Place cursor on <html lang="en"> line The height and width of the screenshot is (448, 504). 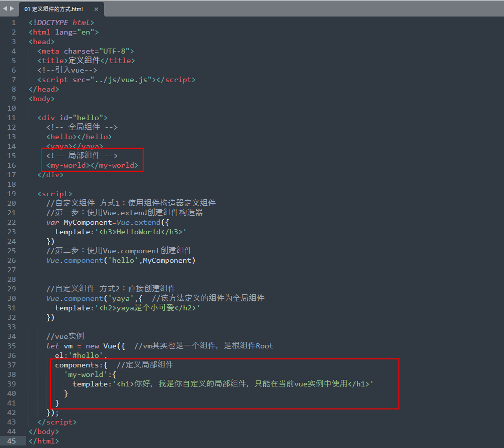[64, 32]
